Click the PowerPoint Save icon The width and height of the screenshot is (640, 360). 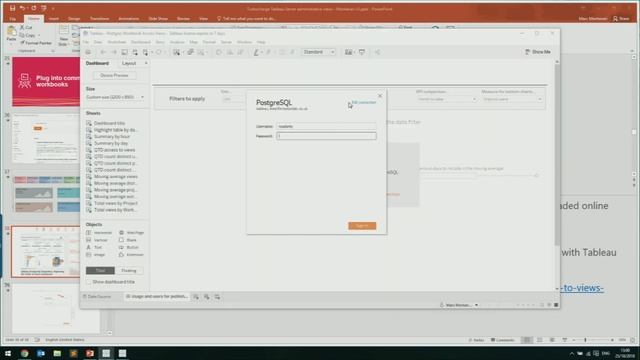[x=13, y=8]
